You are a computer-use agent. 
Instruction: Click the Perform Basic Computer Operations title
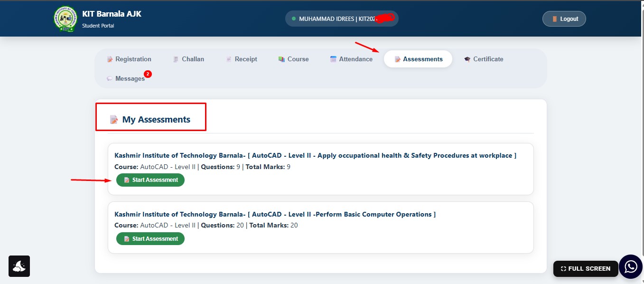point(275,214)
